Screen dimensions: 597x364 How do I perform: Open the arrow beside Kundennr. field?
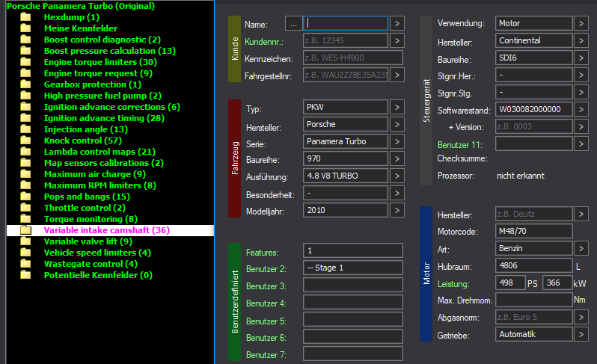click(x=397, y=40)
